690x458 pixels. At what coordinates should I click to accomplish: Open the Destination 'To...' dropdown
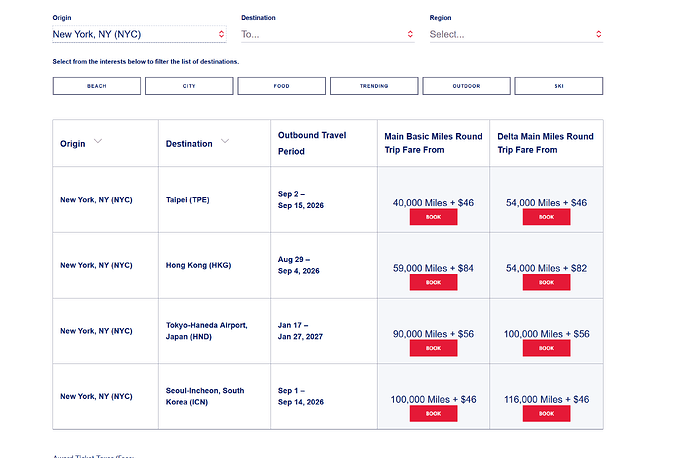(327, 34)
